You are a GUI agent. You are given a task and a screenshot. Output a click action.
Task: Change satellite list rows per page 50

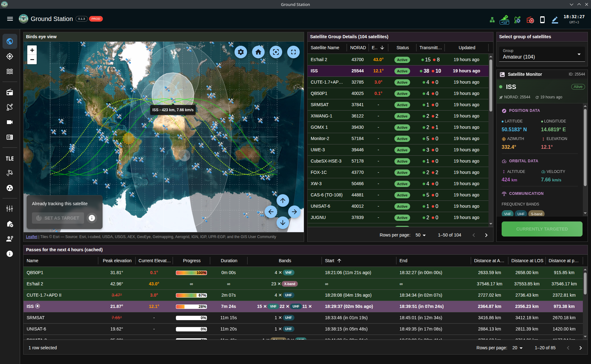coord(420,235)
